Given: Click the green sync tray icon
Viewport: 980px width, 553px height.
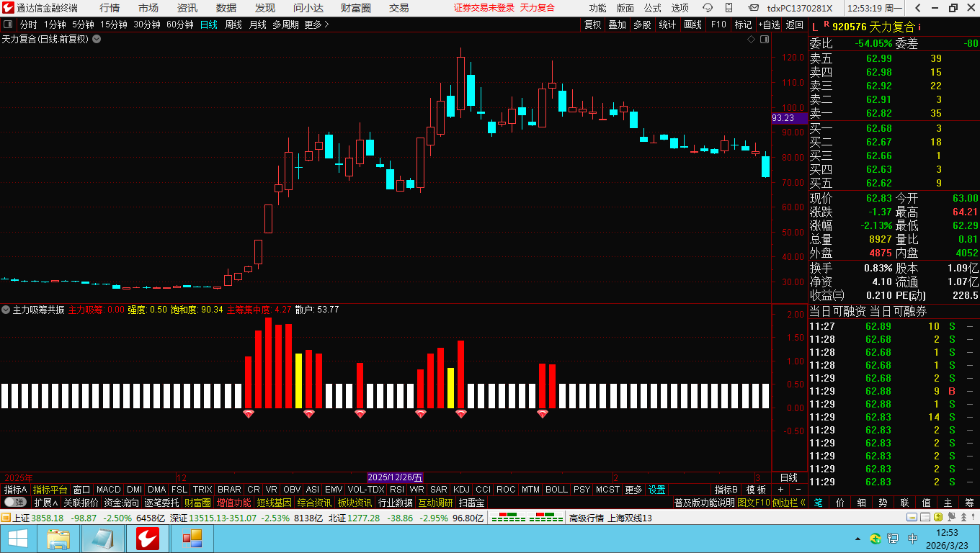Looking at the screenshot, I should click(876, 539).
